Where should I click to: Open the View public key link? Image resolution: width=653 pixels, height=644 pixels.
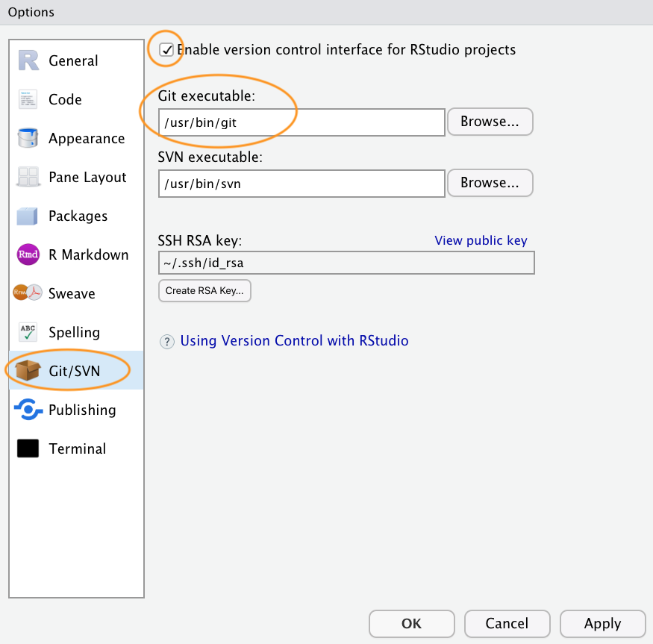481,240
